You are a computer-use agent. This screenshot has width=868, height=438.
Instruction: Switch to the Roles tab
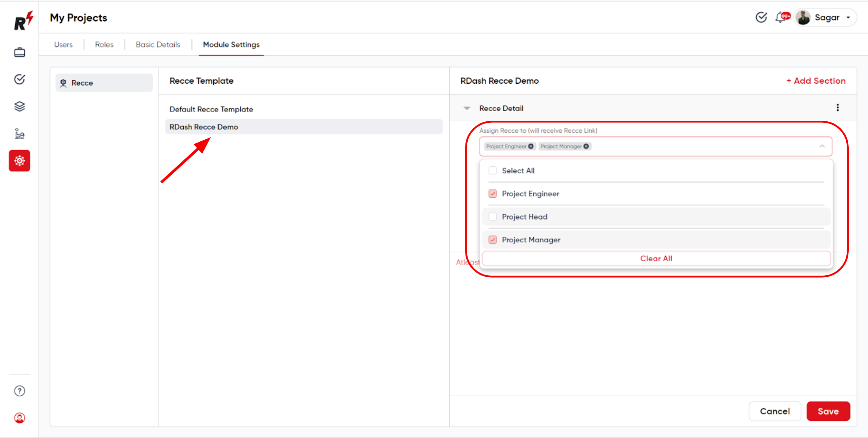104,45
